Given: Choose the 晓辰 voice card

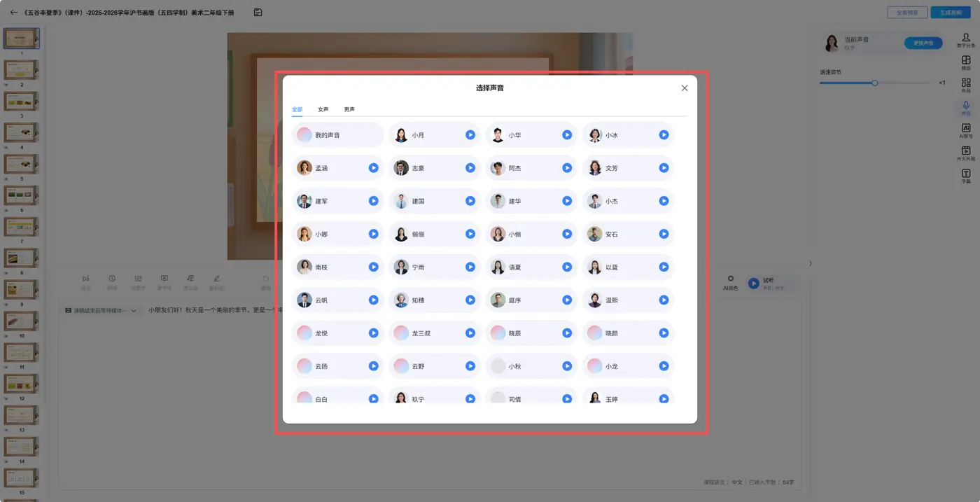Looking at the screenshot, I should [x=531, y=333].
